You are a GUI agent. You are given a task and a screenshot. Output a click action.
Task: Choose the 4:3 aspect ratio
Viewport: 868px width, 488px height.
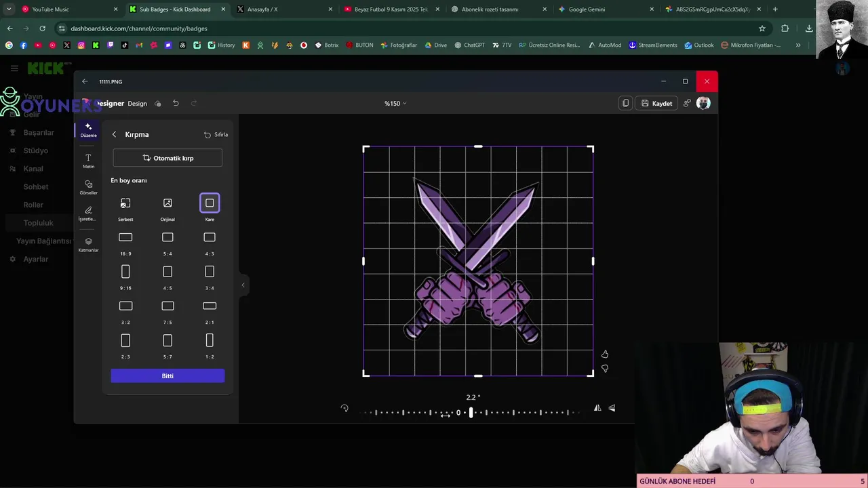(x=210, y=243)
